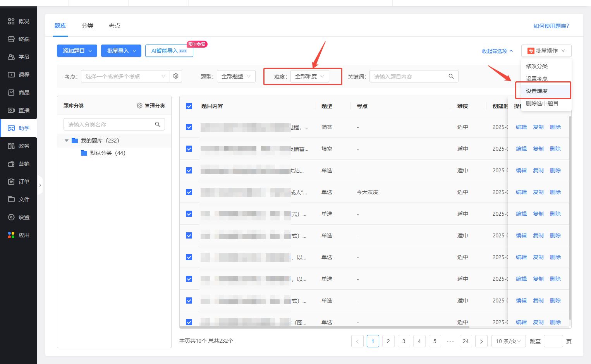Select 设置难度 from batch operations menu

pos(537,91)
